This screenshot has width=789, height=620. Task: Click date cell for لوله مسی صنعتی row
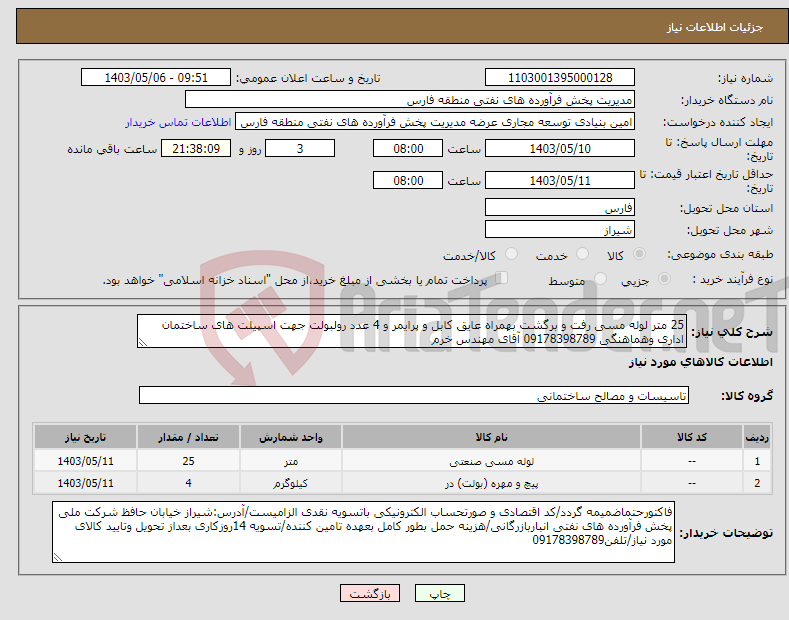[x=86, y=461]
